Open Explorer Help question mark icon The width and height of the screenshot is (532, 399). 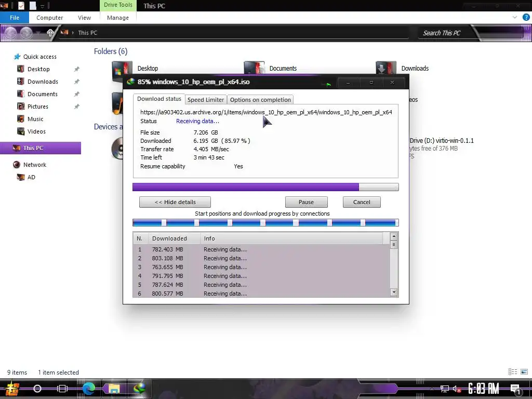point(526,17)
